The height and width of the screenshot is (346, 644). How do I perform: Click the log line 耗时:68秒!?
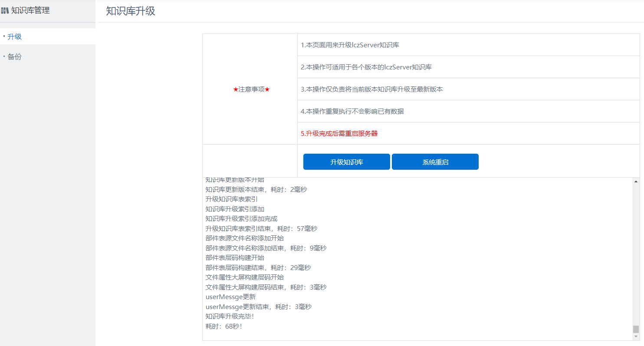point(224,326)
